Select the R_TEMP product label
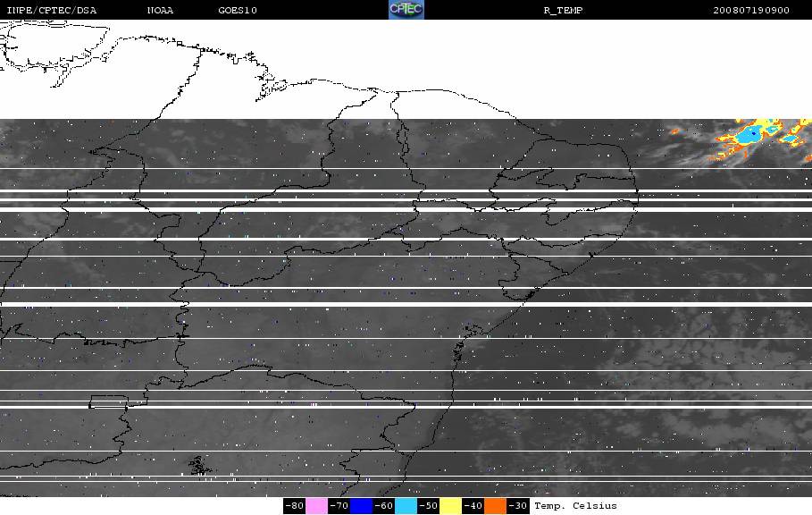Image resolution: width=812 pixels, height=515 pixels. coord(563,11)
